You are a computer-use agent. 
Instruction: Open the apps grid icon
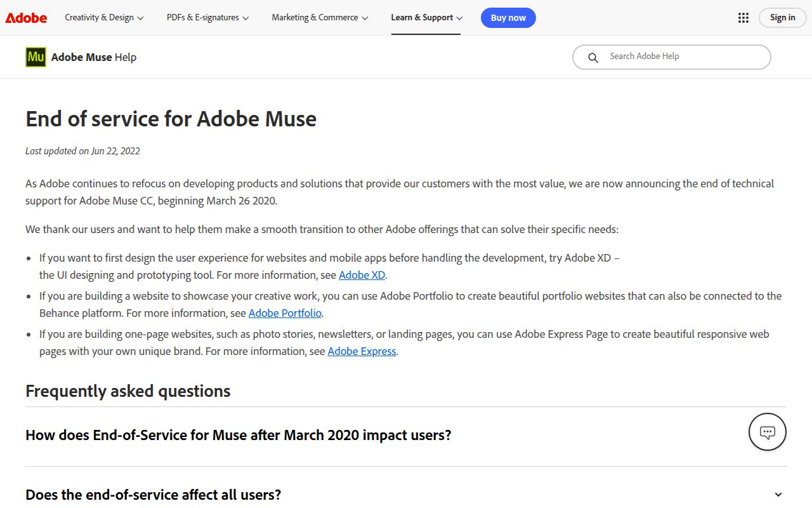coord(743,18)
